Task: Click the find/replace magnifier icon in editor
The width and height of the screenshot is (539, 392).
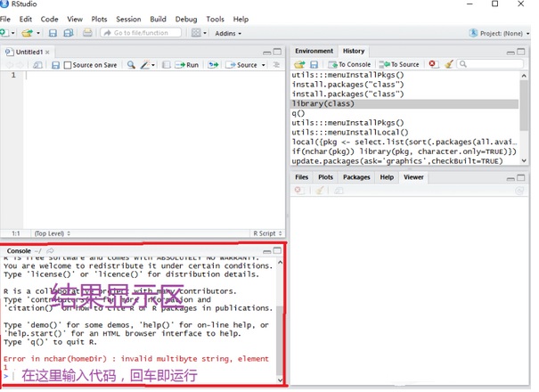Action: pos(131,65)
